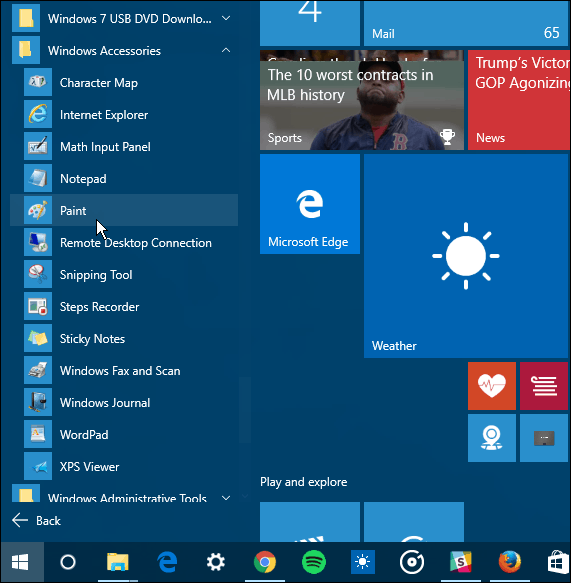Screen dimensions: 571x583
Task: Open the Snipping Tool scissors icon
Action: (38, 274)
